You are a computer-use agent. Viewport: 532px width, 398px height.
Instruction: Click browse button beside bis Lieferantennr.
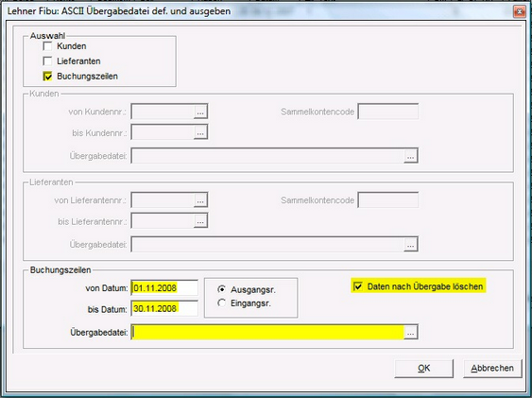(x=200, y=221)
